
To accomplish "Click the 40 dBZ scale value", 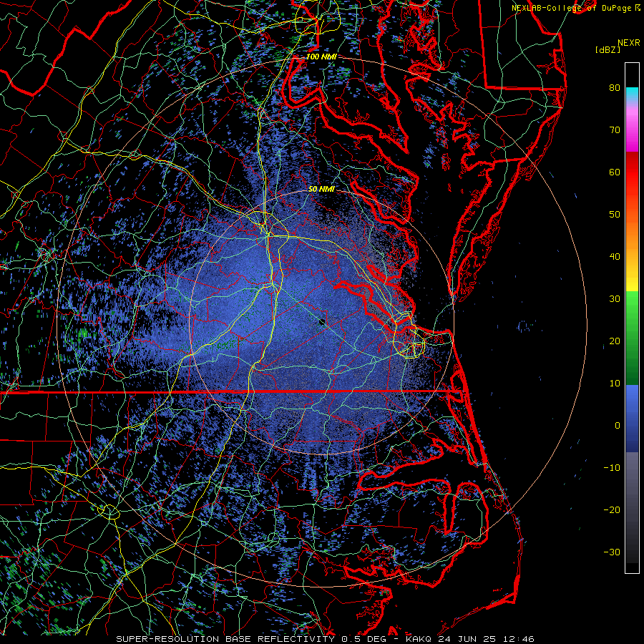I will (615, 257).
